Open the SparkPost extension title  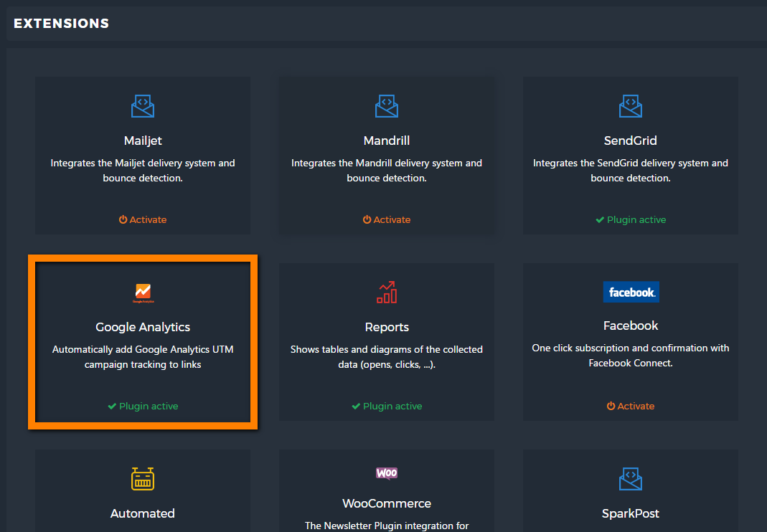click(630, 513)
